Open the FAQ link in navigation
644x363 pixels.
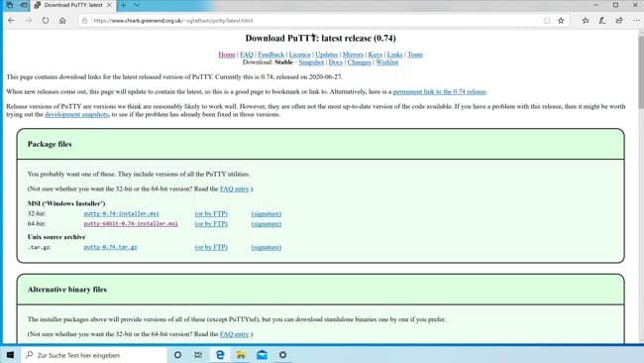[247, 55]
